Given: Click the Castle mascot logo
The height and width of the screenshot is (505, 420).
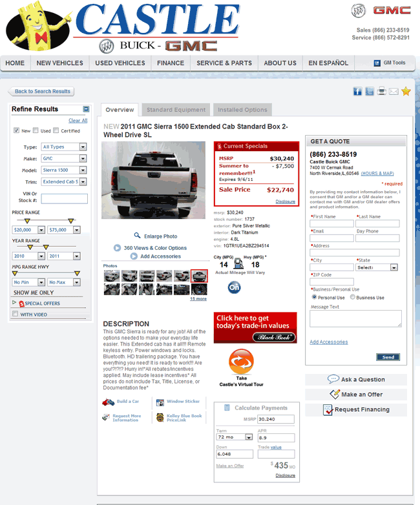Looking at the screenshot, I should click(x=39, y=26).
